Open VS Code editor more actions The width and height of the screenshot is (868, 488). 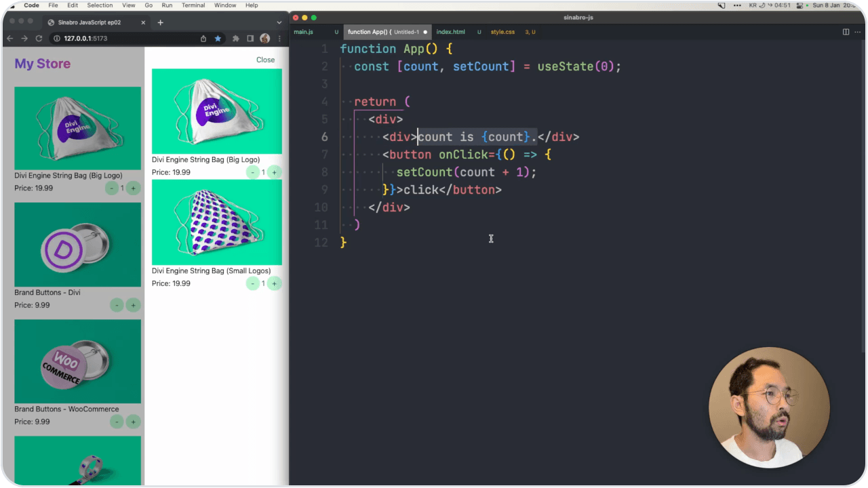point(858,32)
